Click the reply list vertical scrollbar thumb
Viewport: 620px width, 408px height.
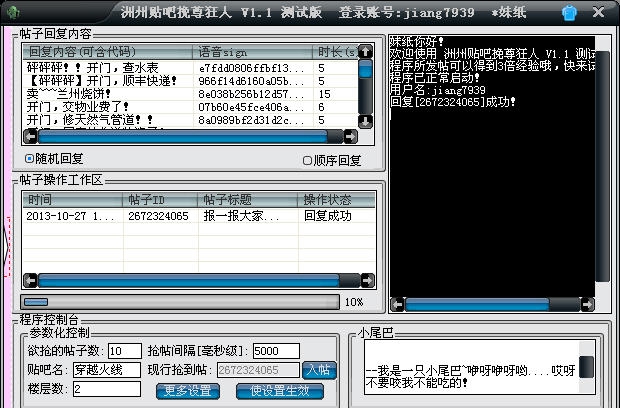365,68
